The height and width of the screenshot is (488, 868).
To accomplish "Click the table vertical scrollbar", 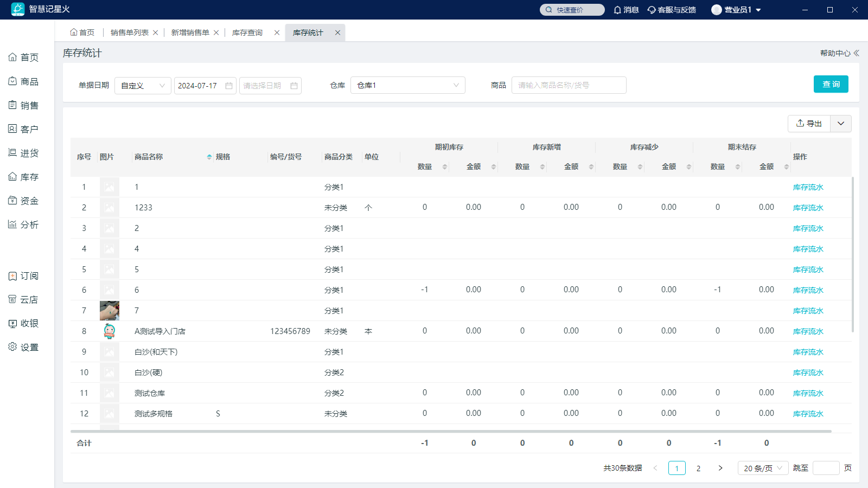I will [853, 254].
